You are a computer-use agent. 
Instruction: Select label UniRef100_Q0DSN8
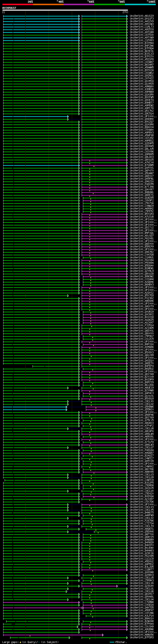pyautogui.click(x=142, y=572)
